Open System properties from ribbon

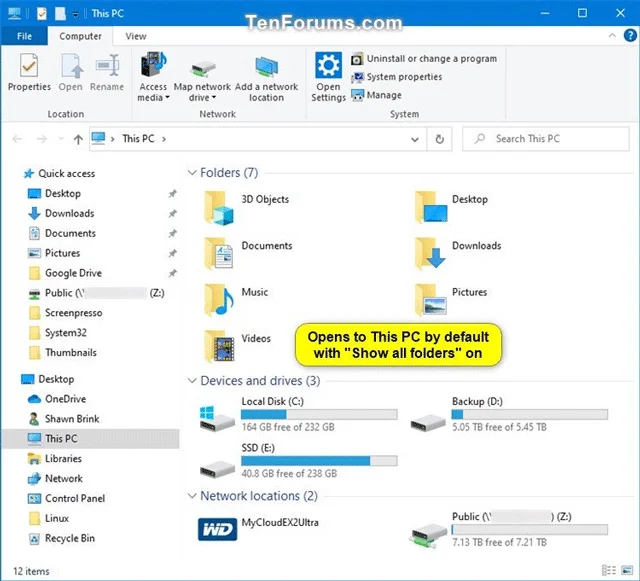(x=396, y=77)
